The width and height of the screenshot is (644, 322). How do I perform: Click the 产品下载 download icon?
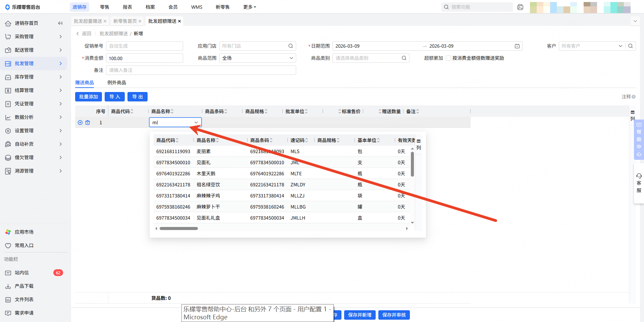click(8, 286)
